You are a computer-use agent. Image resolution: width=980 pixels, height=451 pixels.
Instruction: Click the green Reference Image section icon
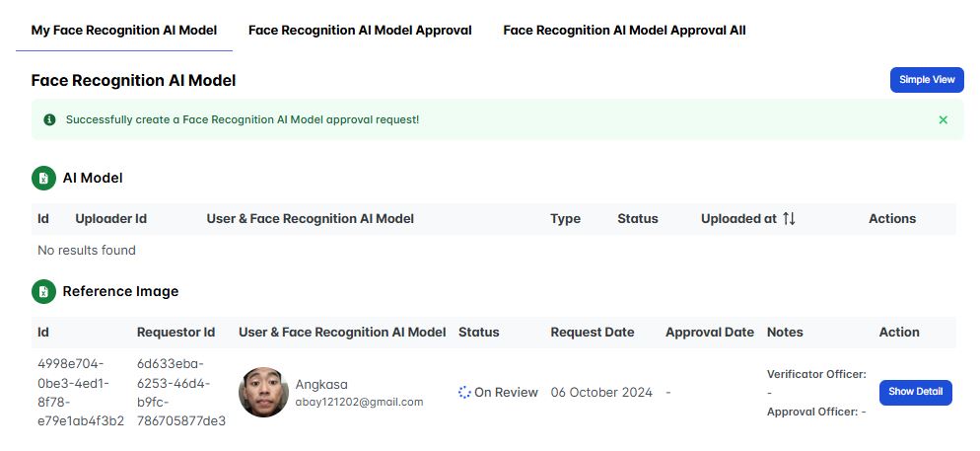pos(42,291)
